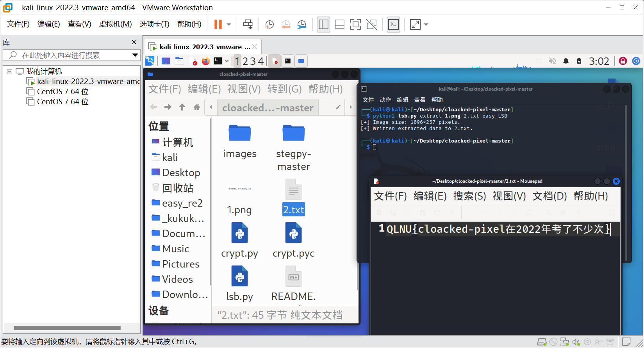Image resolution: width=644 pixels, height=348 pixels.
Task: Open the stretch display dropdown arrow
Action: (x=426, y=24)
